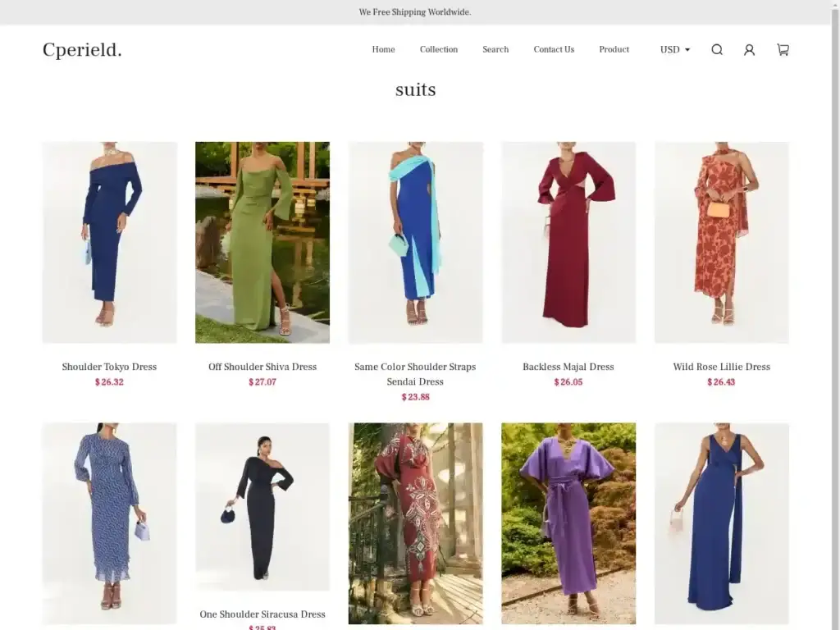Click the Home navigation link

383,49
